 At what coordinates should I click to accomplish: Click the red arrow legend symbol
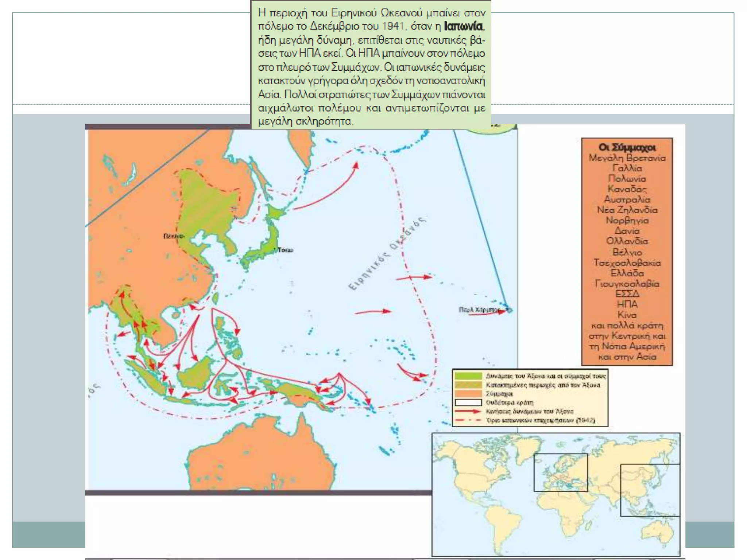click(468, 411)
